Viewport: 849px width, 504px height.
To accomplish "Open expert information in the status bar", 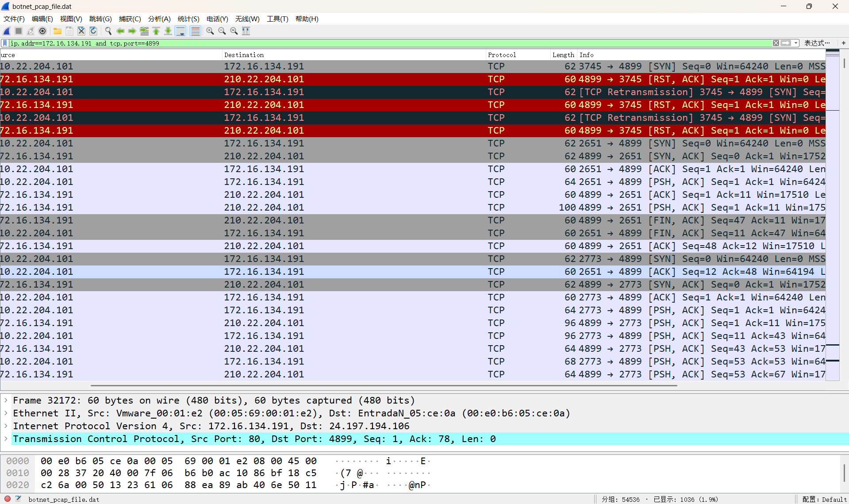I will (x=8, y=499).
